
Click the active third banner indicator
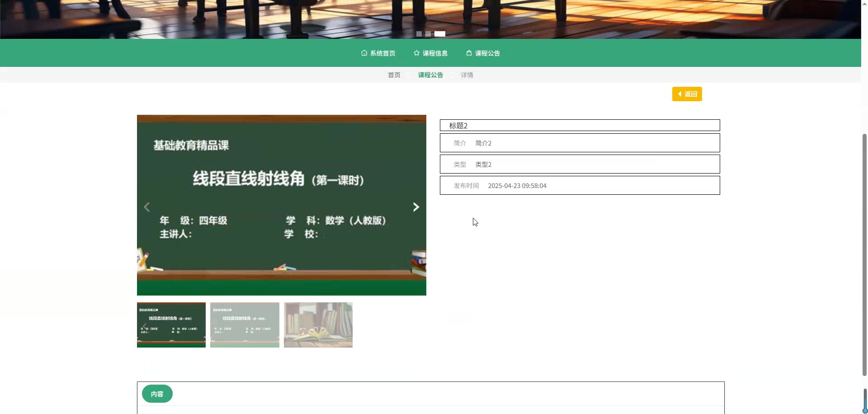click(x=440, y=34)
